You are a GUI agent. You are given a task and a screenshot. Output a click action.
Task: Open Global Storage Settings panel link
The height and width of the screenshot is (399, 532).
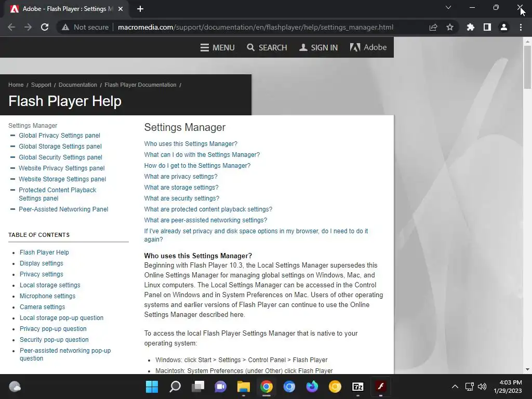click(60, 146)
